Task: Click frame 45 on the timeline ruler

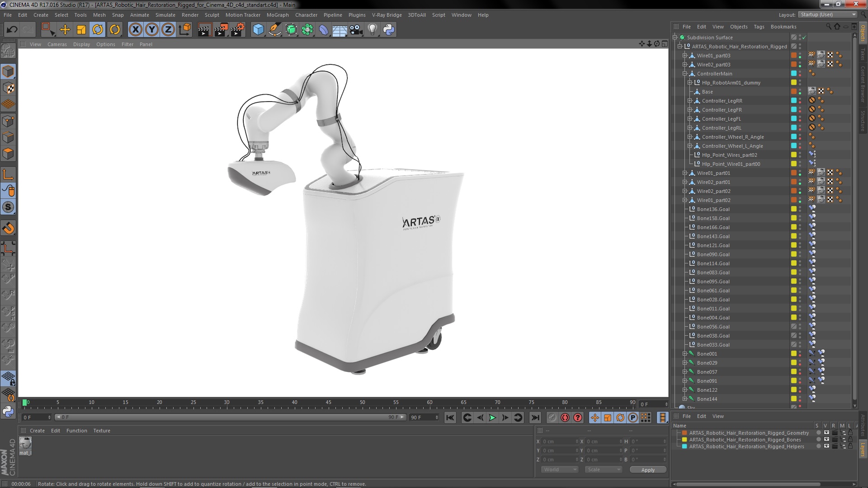Action: pos(329,402)
